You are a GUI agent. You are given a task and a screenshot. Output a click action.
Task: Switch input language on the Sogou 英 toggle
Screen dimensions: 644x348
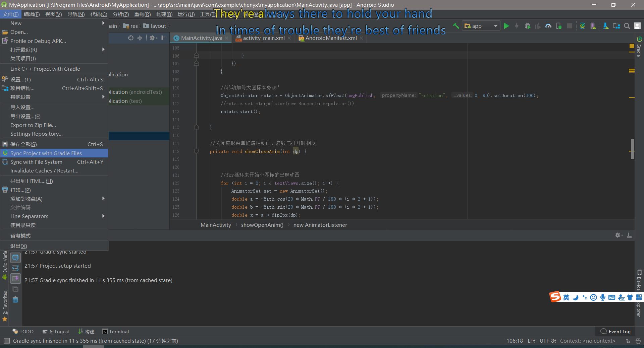566,297
